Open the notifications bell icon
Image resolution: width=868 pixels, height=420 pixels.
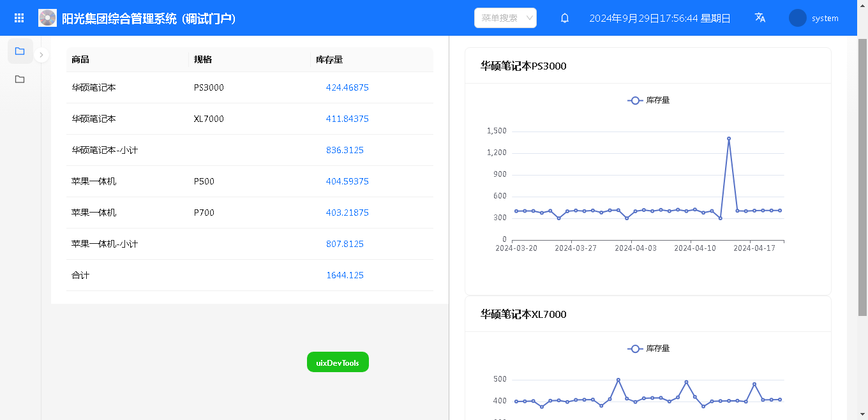pos(565,18)
